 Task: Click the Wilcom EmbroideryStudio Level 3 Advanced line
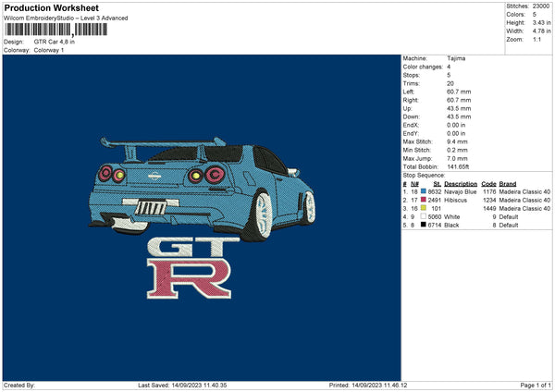coord(66,18)
